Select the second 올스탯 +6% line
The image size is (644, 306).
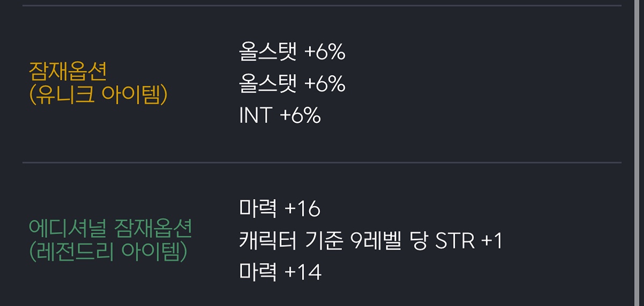click(x=291, y=84)
